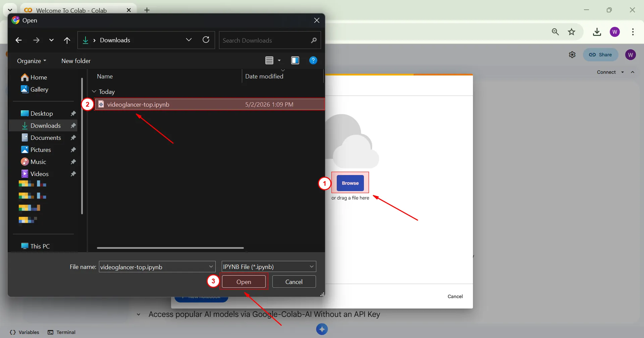This screenshot has width=644, height=338.
Task: Select Gallery in navigation pane
Action: click(35, 90)
